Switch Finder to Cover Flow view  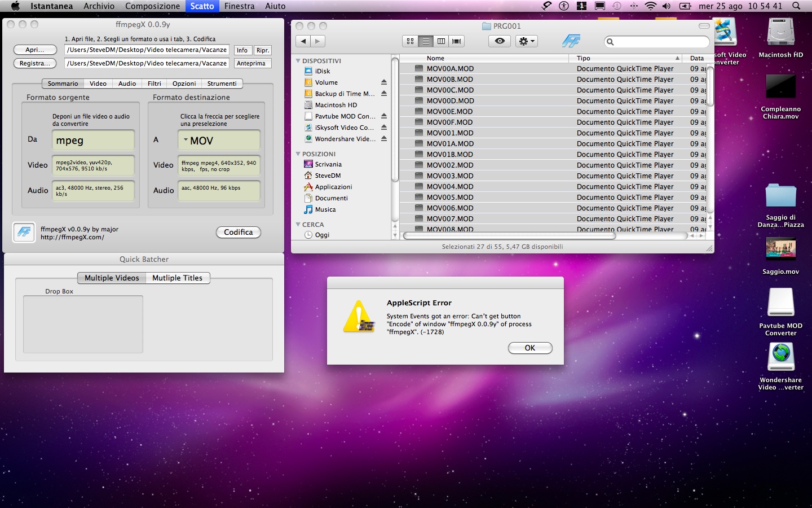[x=456, y=41]
